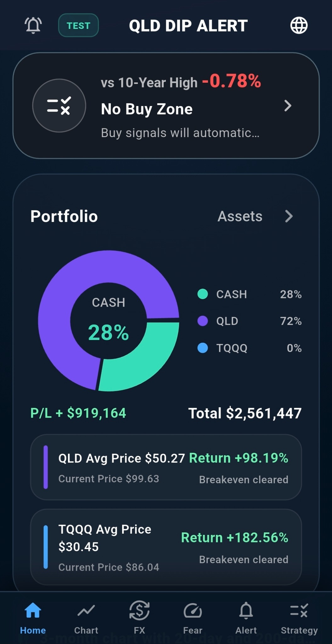
Task: Open the Alert bell icon in bottom bar
Action: coord(246,611)
